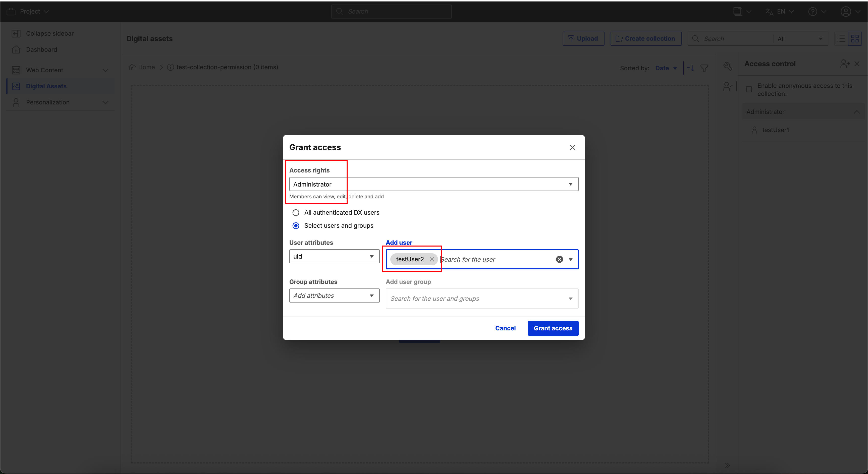Open collection settings via the wrench icon
The image size is (868, 474).
pyautogui.click(x=728, y=66)
